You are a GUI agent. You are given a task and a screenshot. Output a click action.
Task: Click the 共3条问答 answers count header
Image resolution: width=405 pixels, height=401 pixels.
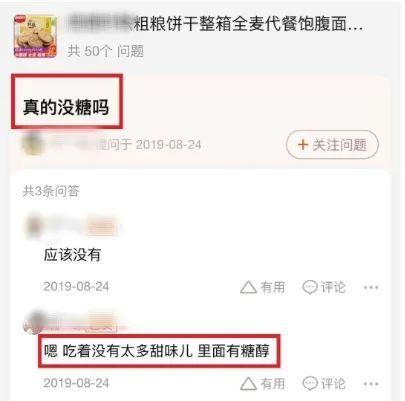point(51,191)
